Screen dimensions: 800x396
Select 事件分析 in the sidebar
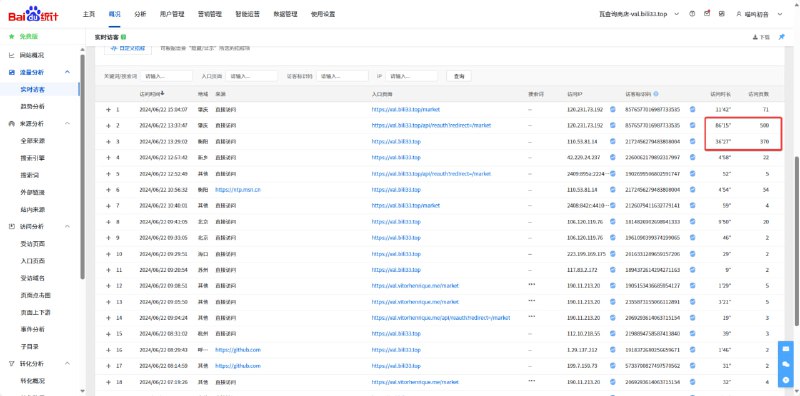click(x=32, y=329)
